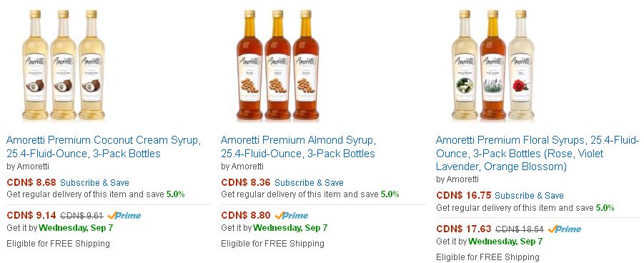Click Subscribe & Save for Almond Syrup
This screenshot has height=263, width=644.
point(309,183)
